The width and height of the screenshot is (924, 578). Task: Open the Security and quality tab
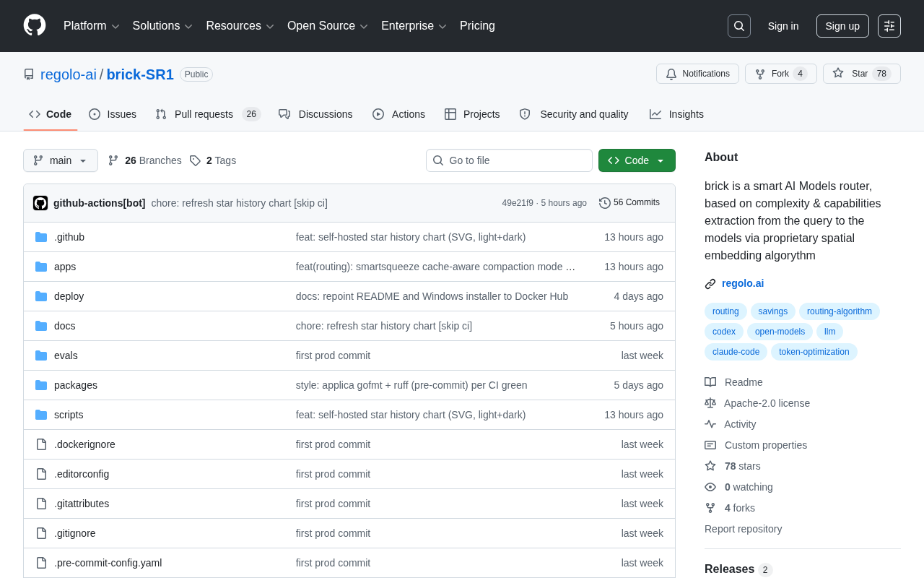(x=574, y=114)
